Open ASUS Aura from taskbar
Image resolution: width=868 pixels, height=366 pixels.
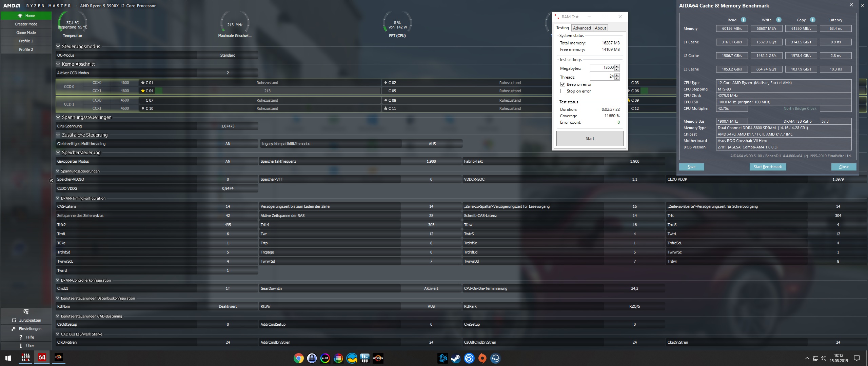(325, 358)
